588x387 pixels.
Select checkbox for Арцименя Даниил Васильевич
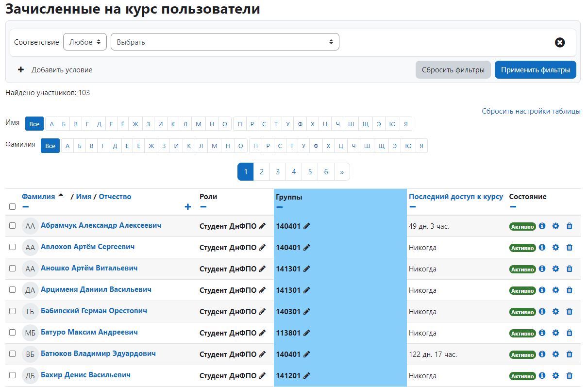pos(13,290)
